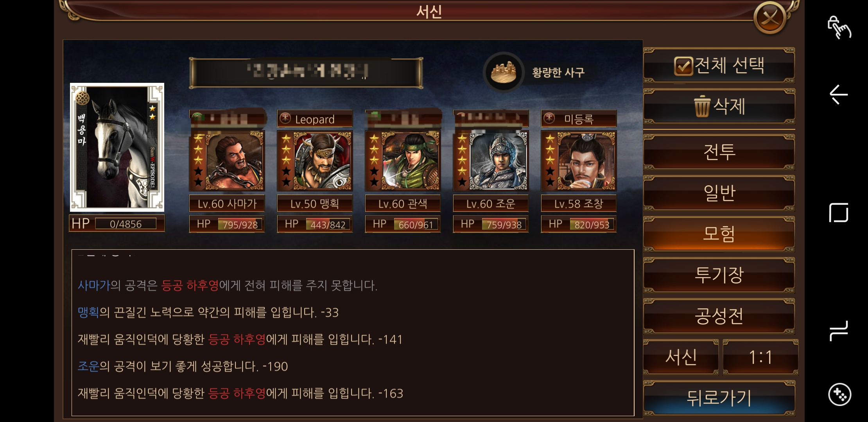Click the 1:1 message button
This screenshot has width=868, height=422.
point(760,357)
